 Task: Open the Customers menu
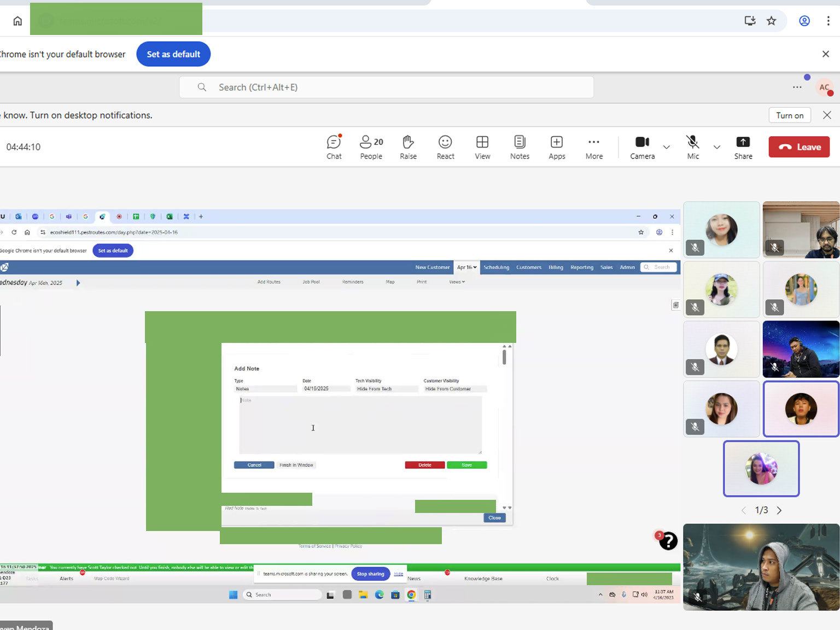529,267
